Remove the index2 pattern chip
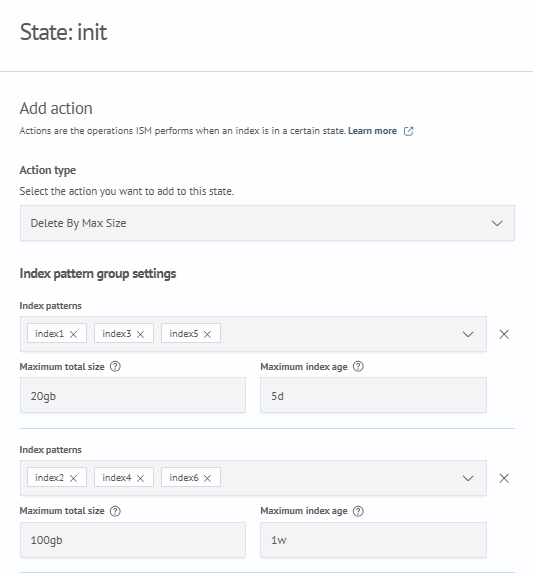 (73, 478)
